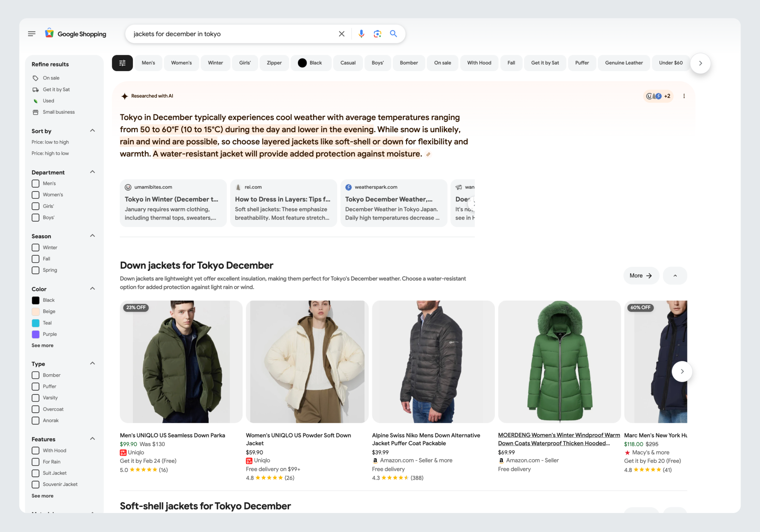This screenshot has height=532, width=760.
Task: Collapse the Department filter section
Action: [x=92, y=172]
